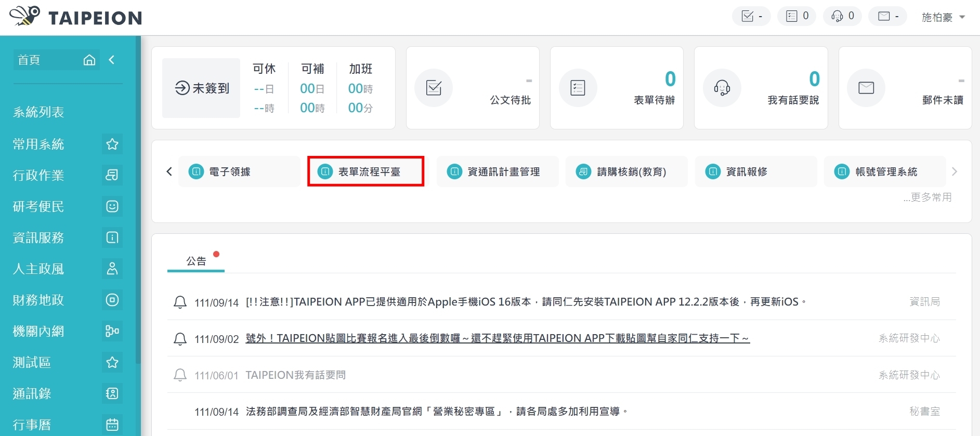980x436 pixels.
Task: Click the contact book icon next to 通訊錄
Action: tap(112, 393)
